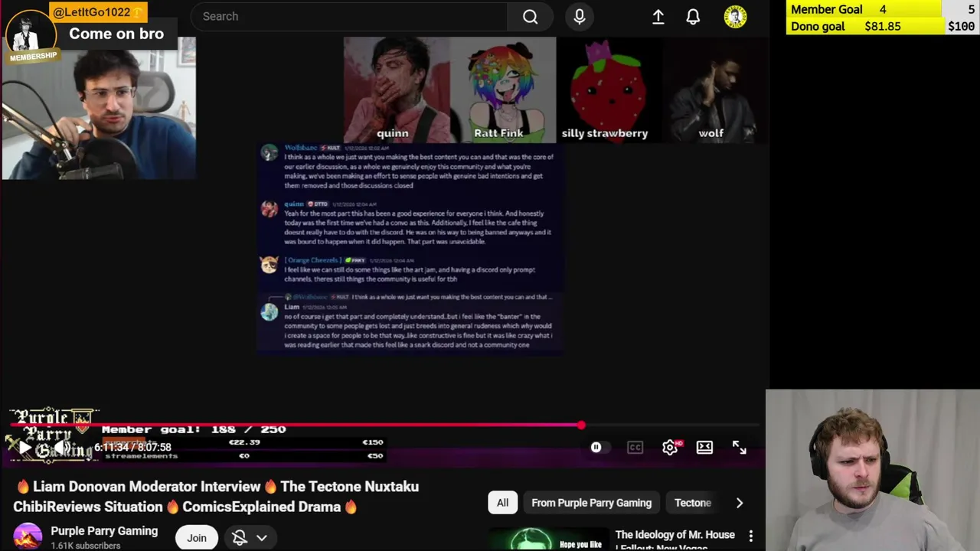Open options menu for Mr. House video
This screenshot has height=551, width=980.
[x=751, y=536]
